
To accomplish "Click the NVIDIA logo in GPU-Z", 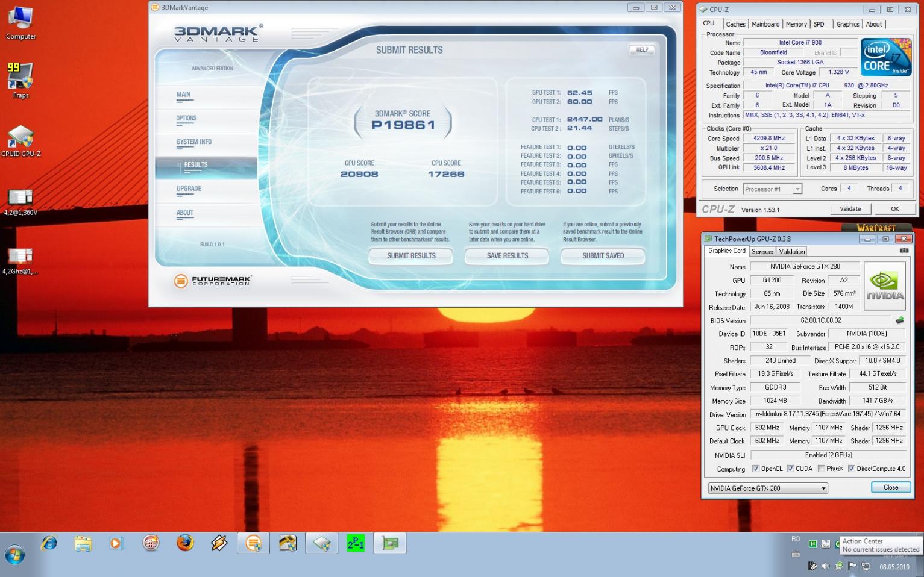I will [x=885, y=286].
